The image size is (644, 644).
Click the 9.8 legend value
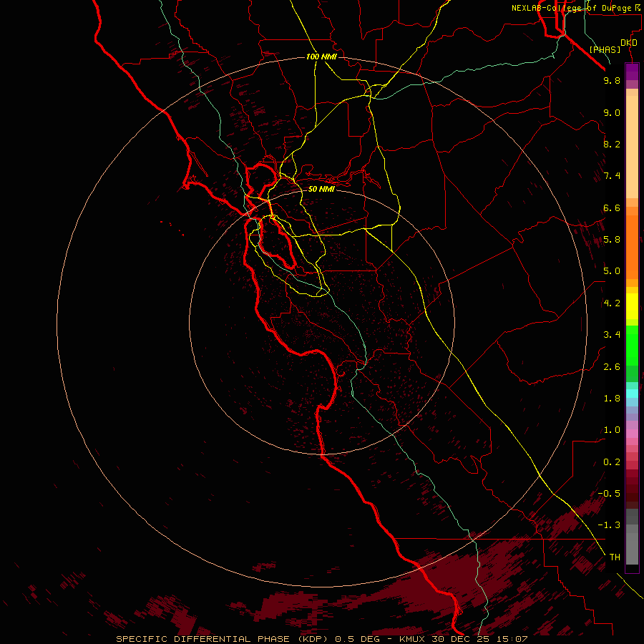[x=612, y=80]
